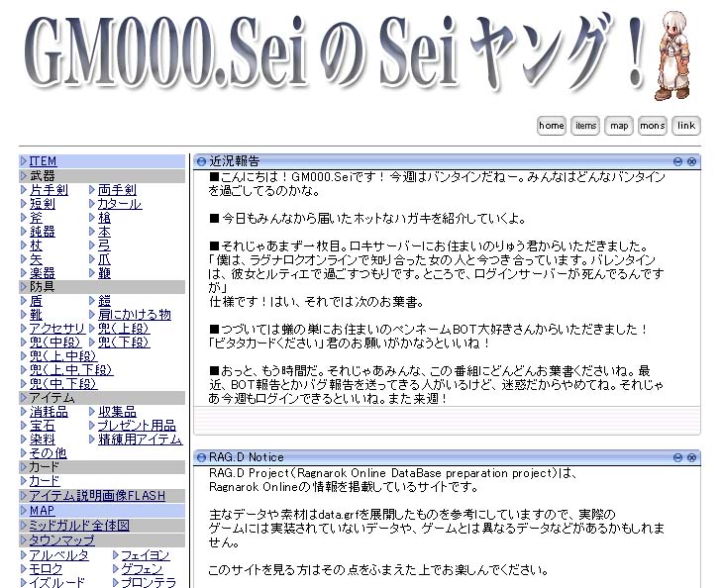The image size is (722, 588).
Task: Open the ゲフェン town link
Action: point(142,568)
